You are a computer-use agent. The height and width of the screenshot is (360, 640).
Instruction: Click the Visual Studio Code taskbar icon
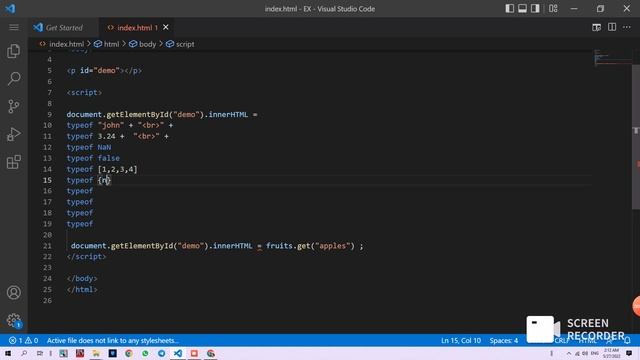[x=178, y=353]
